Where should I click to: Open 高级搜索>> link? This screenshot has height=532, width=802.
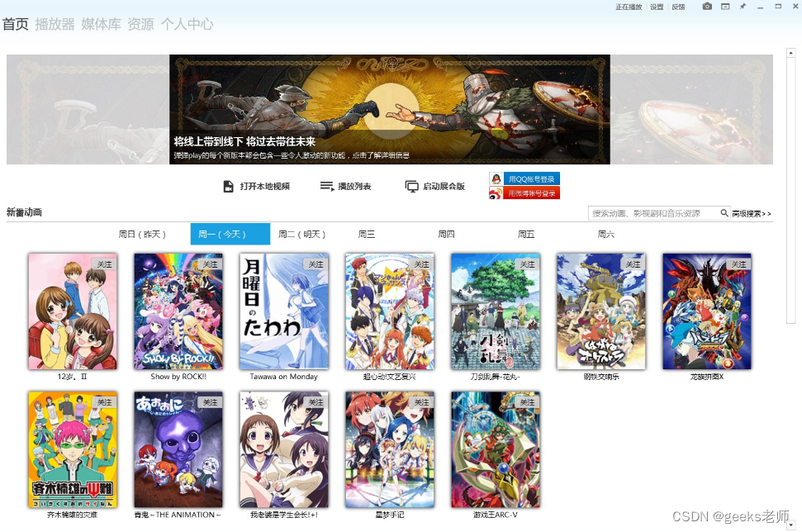[752, 213]
